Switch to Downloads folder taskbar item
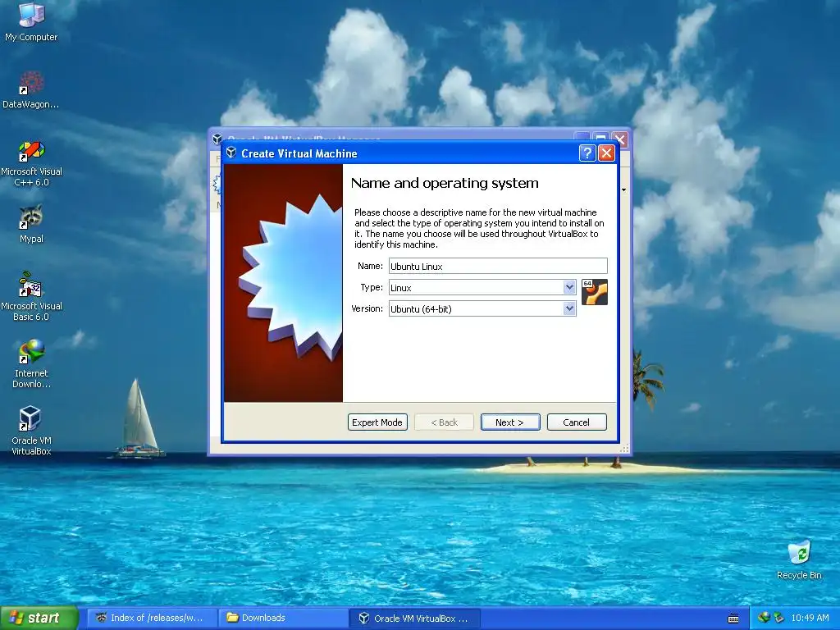840x630 pixels. pos(283,618)
